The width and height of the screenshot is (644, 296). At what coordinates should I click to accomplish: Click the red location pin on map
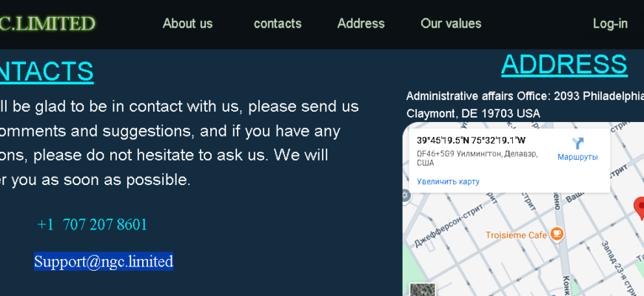tap(640, 208)
